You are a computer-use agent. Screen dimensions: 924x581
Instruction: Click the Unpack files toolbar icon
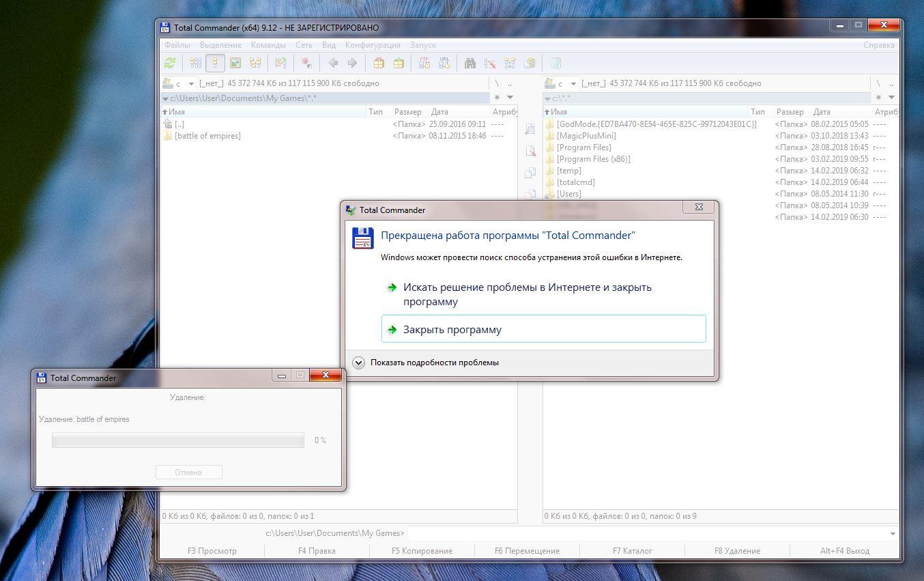(x=399, y=63)
